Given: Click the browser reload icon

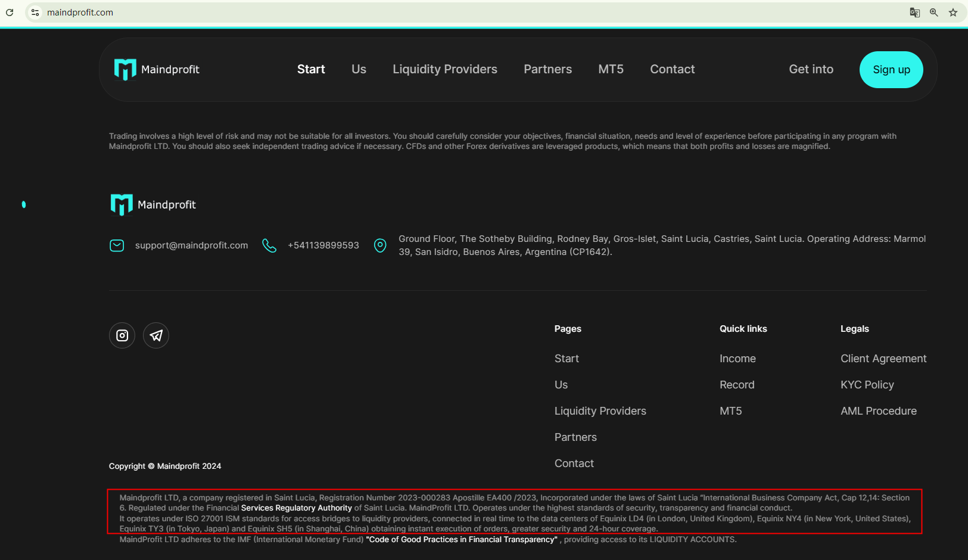Looking at the screenshot, I should 10,13.
